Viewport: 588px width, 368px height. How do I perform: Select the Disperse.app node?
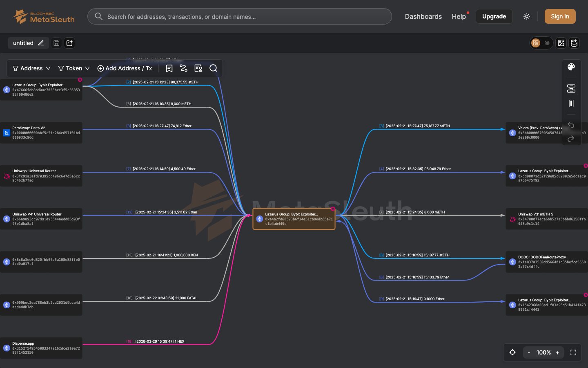[41, 348]
